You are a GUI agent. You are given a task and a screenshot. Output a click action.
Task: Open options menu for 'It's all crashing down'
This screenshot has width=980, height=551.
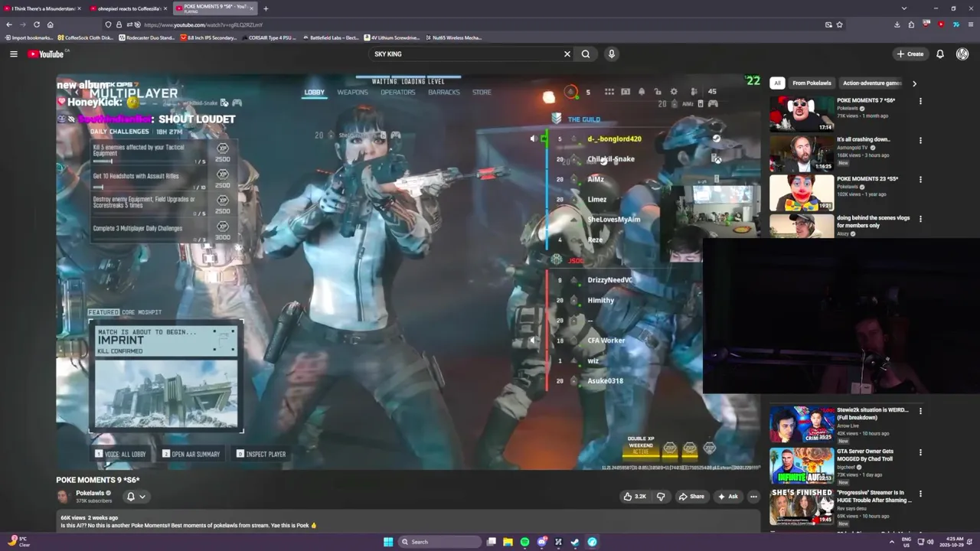[920, 140]
